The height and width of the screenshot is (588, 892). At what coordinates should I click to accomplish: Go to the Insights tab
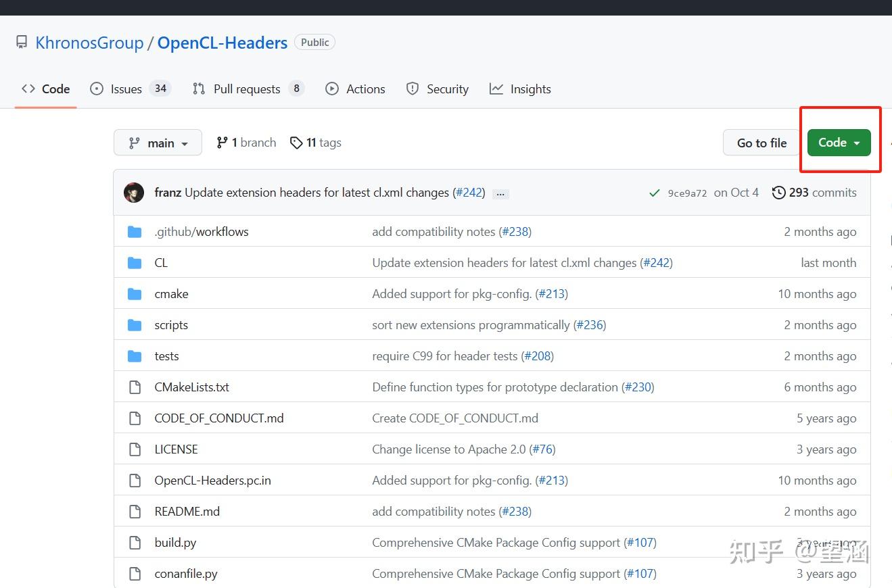pos(530,89)
